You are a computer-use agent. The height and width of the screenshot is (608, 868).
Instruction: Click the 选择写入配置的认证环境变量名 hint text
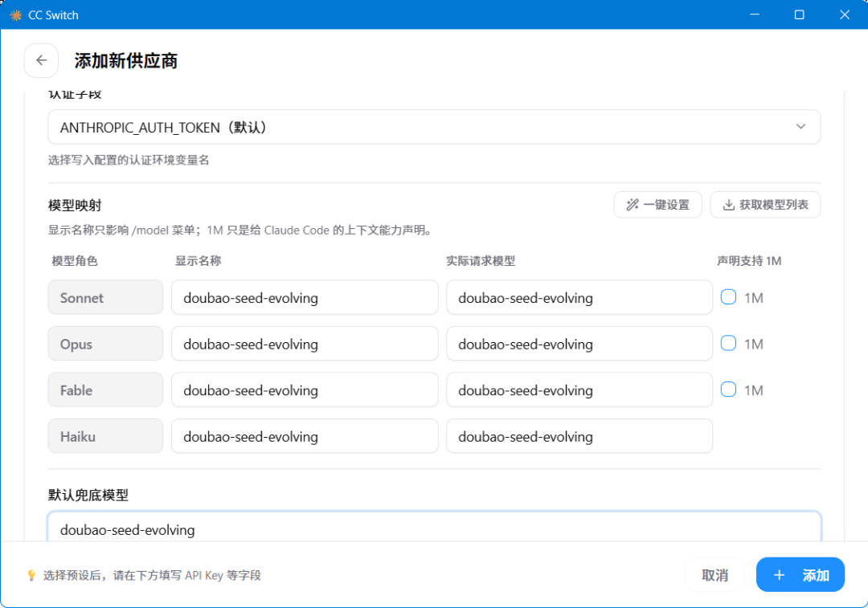(x=129, y=161)
